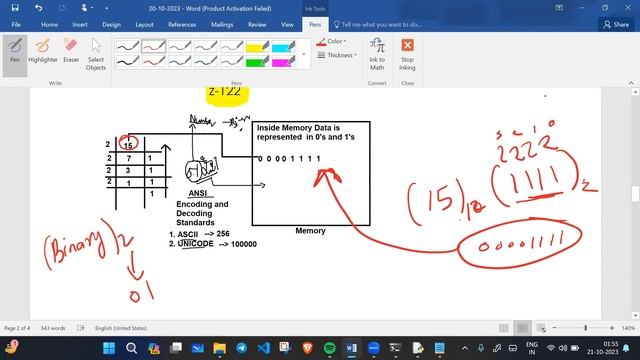Screen dimensions: 640x360
Task: Click English (United States) language
Action: point(121,328)
